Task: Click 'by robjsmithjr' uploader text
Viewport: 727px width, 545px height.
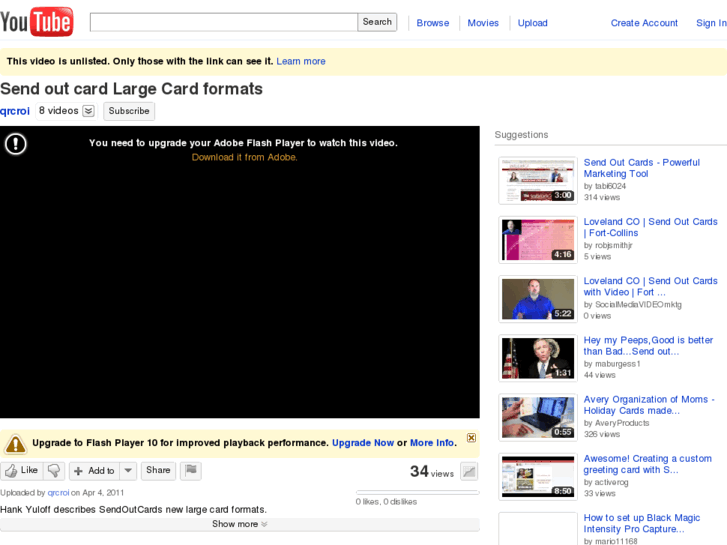Action: (x=608, y=245)
